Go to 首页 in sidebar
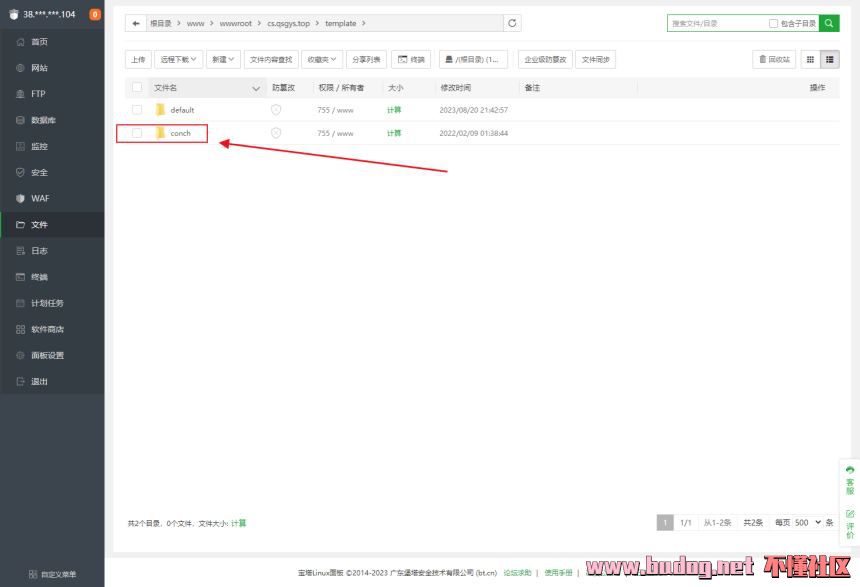Image resolution: width=860 pixels, height=587 pixels. (x=52, y=42)
